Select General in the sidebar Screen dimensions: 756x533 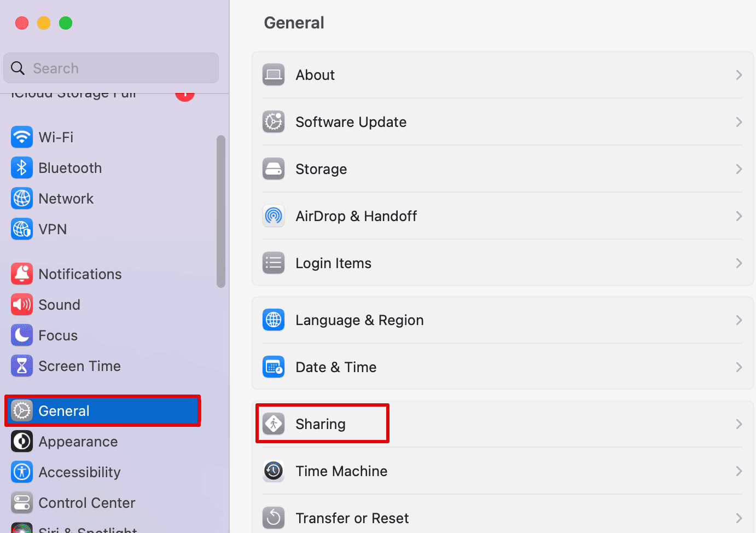64,410
